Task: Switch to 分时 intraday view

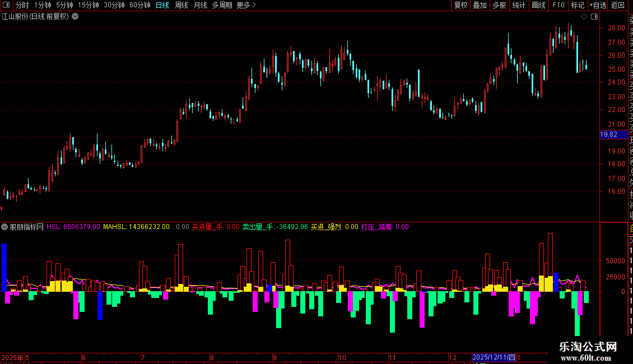Action: click(x=22, y=5)
